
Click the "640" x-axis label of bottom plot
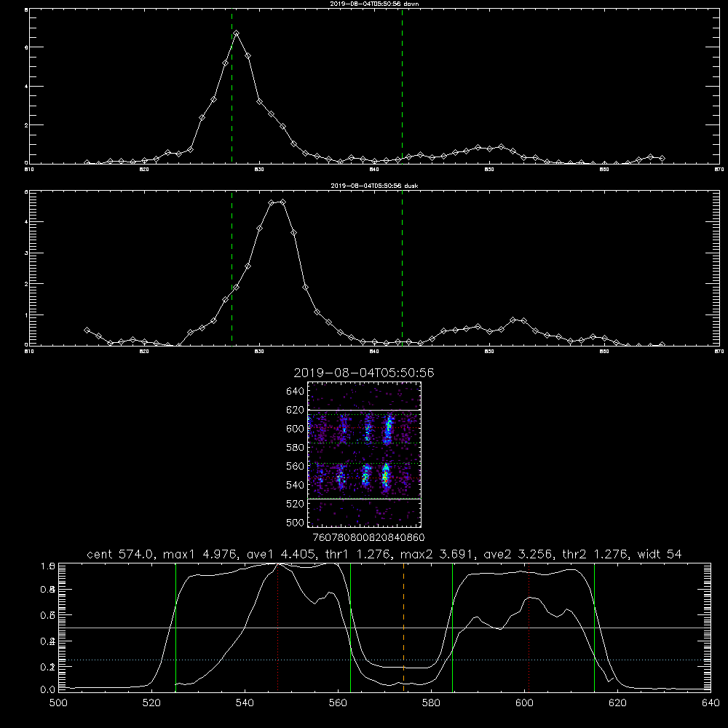pos(711,703)
